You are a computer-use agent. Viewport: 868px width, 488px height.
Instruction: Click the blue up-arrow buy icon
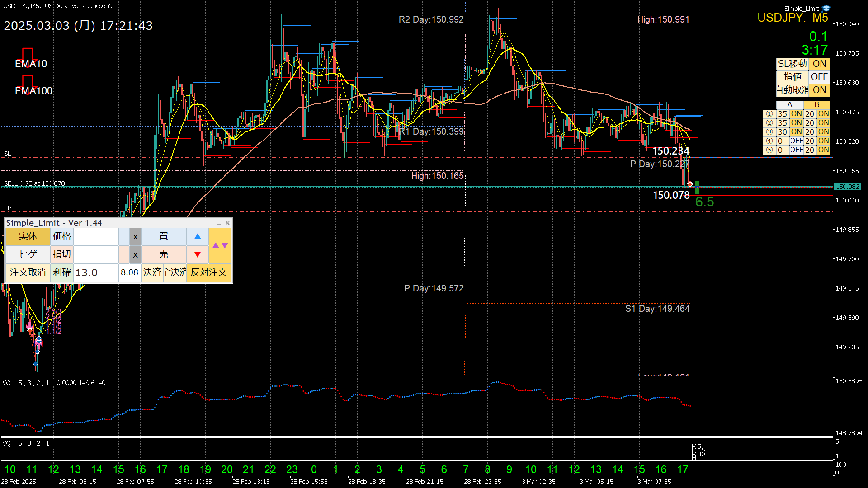[x=198, y=236]
